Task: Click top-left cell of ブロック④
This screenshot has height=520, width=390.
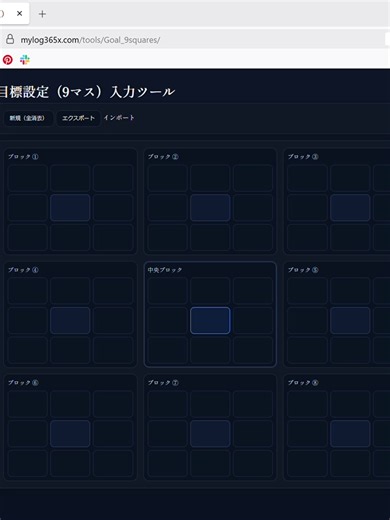Action: tap(27, 291)
